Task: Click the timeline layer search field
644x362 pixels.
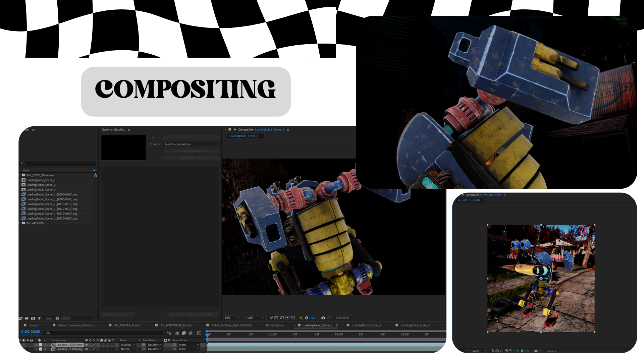Action: click(104, 333)
